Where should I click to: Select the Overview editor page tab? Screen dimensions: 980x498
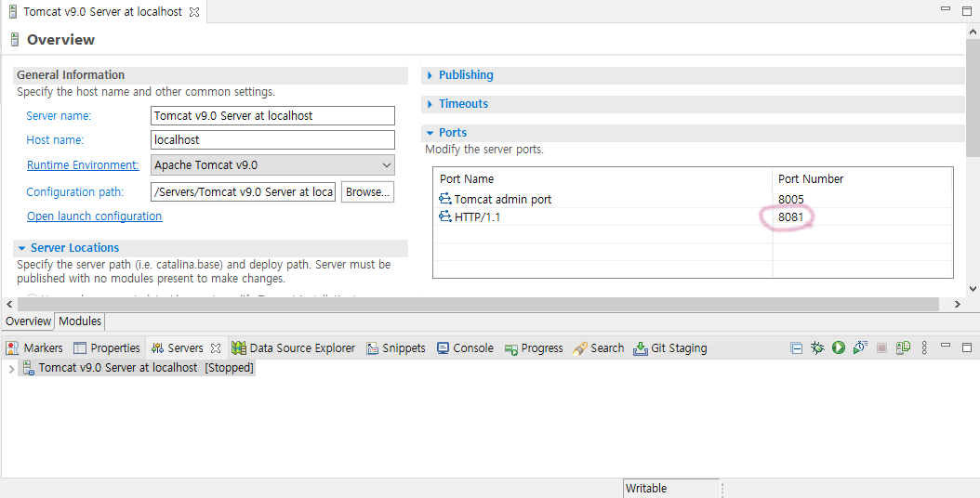(x=28, y=321)
